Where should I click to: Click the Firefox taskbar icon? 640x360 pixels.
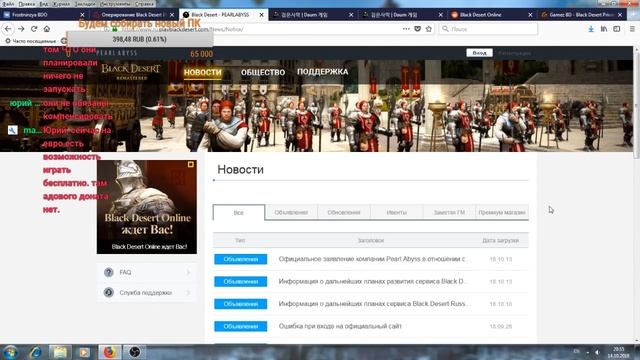point(109,352)
